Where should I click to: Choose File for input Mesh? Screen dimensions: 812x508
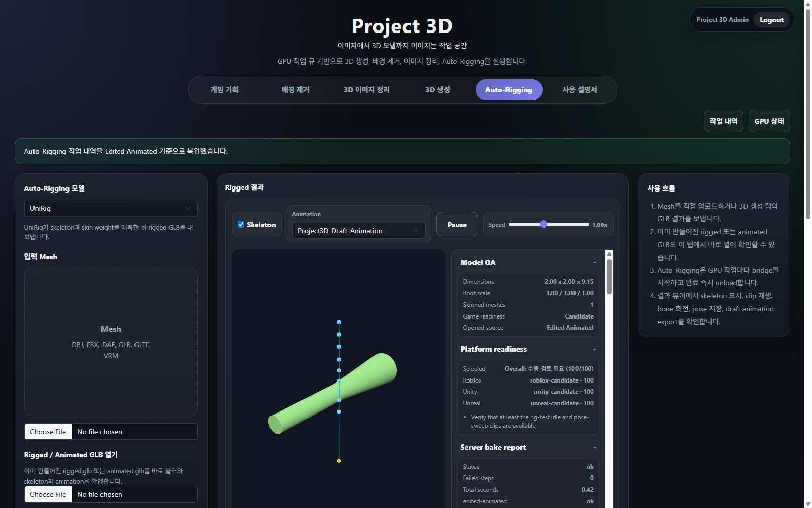click(x=48, y=432)
